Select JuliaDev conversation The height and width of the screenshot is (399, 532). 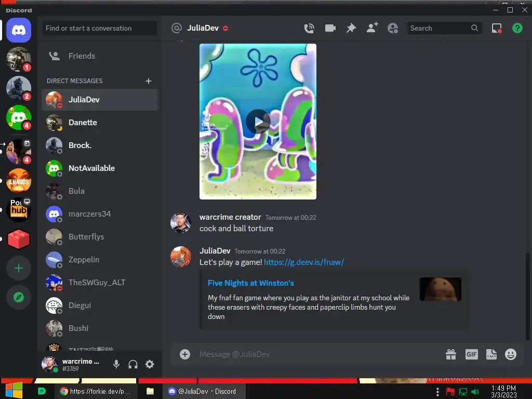[100, 100]
